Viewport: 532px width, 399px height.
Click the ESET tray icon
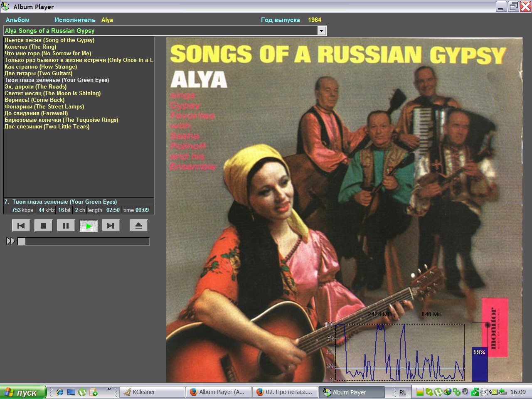[x=484, y=392]
